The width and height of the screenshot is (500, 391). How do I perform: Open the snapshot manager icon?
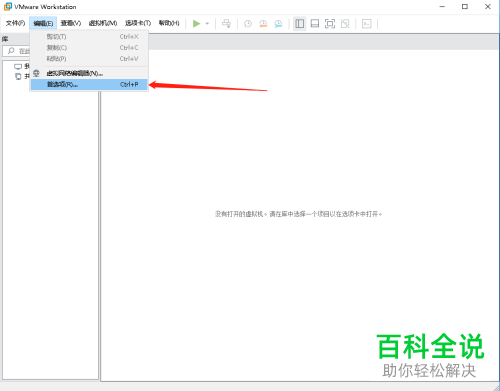[x=278, y=23]
